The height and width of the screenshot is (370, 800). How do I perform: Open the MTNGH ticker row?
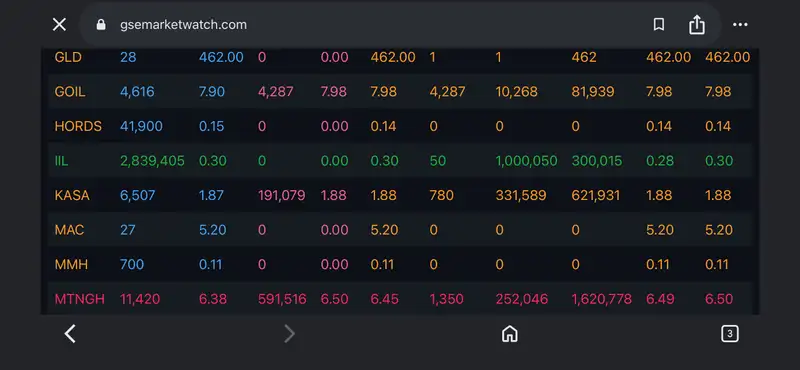[401, 299]
